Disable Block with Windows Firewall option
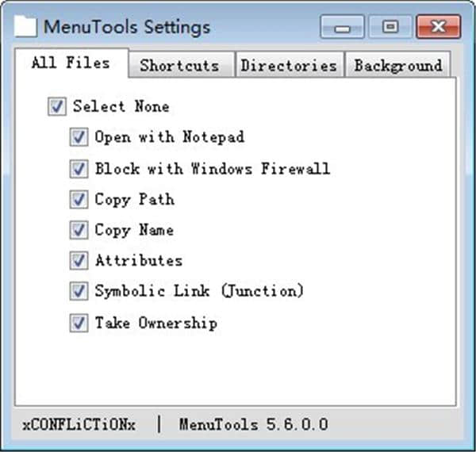This screenshot has width=476, height=452. pos(78,169)
